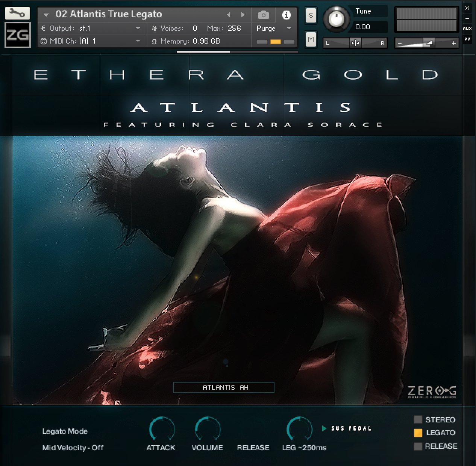Open the Output st.1 dropdown

138,29
